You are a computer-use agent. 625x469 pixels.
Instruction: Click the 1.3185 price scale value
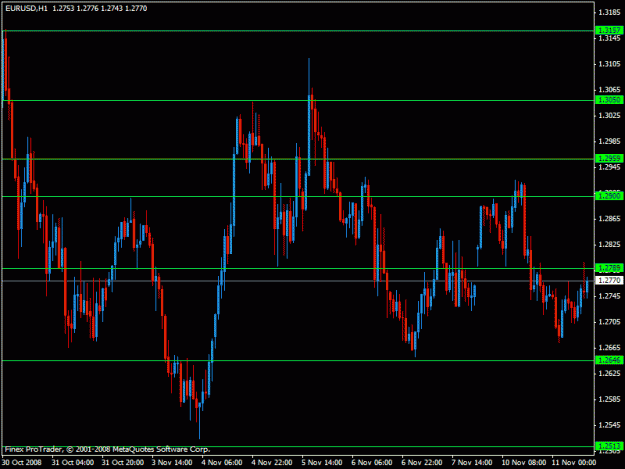pyautogui.click(x=609, y=12)
